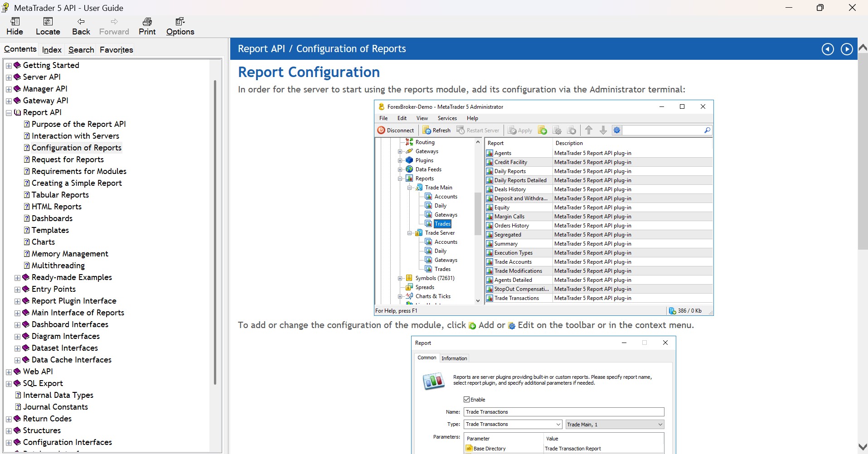Click the Report API breadcrumb link
The width and height of the screenshot is (868, 454).
click(x=262, y=49)
